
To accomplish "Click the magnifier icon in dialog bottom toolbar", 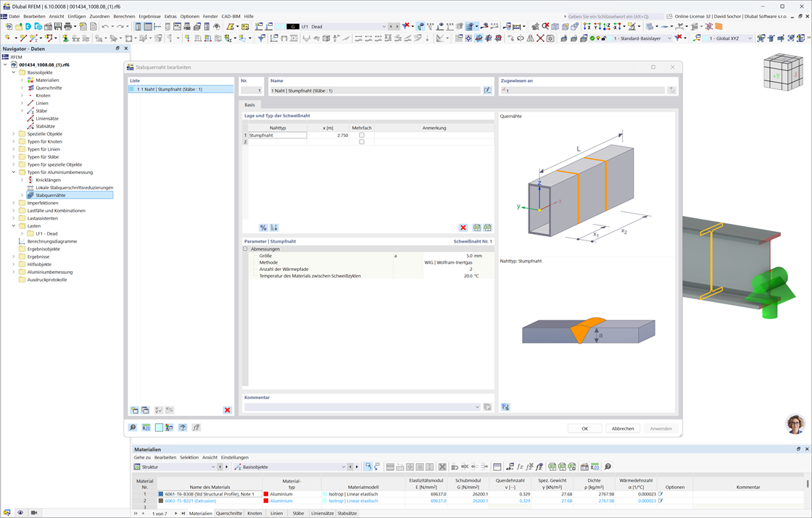I will [x=133, y=427].
